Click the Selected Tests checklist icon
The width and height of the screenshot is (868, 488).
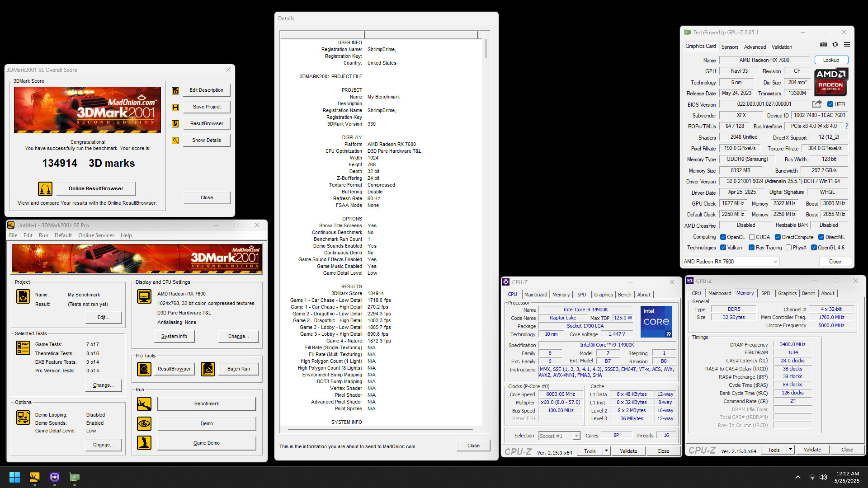(23, 348)
